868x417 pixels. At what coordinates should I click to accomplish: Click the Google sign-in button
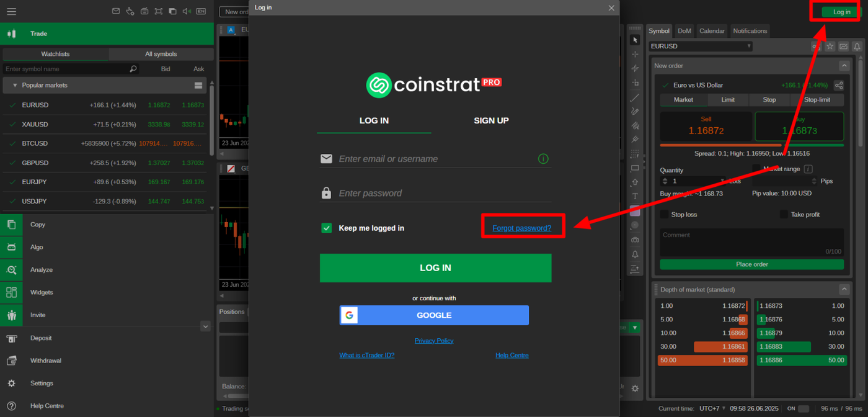click(434, 315)
